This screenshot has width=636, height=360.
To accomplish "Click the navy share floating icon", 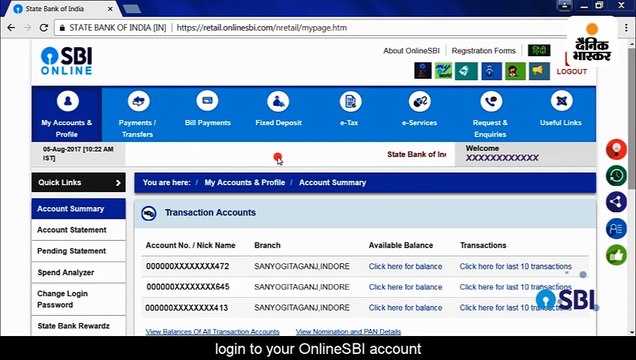I will pyautogui.click(x=616, y=201).
